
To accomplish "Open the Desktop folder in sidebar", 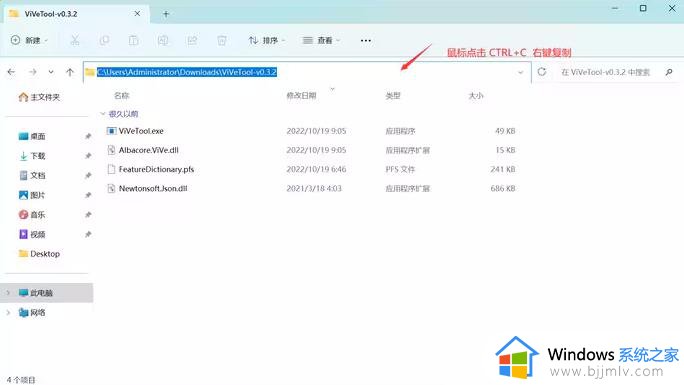I will 39,254.
